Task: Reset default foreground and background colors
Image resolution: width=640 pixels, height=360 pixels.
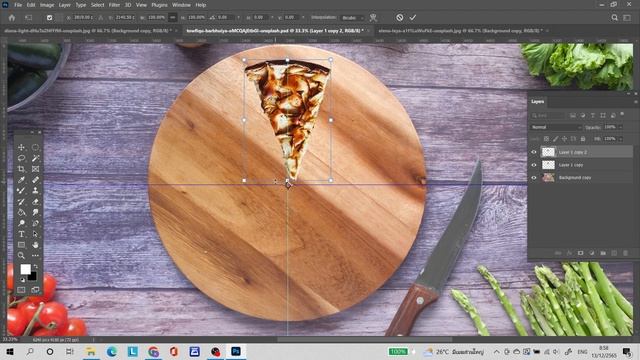Action: click(22, 280)
